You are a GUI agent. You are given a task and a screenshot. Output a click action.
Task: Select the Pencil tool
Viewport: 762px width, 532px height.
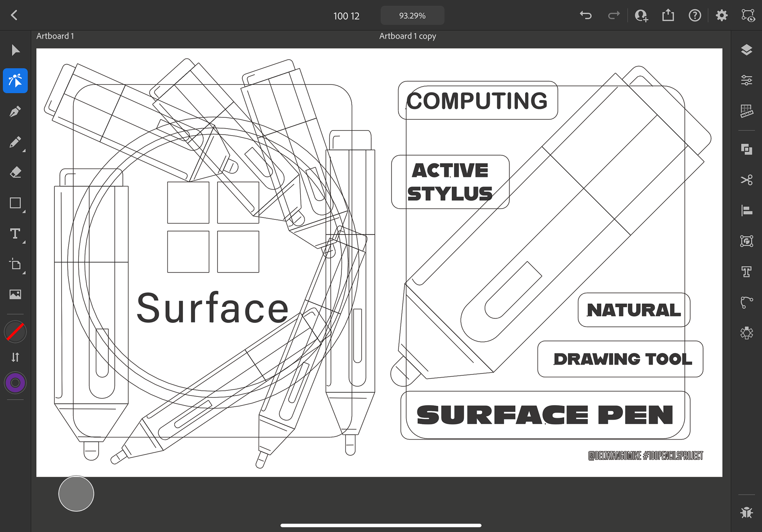coord(15,142)
